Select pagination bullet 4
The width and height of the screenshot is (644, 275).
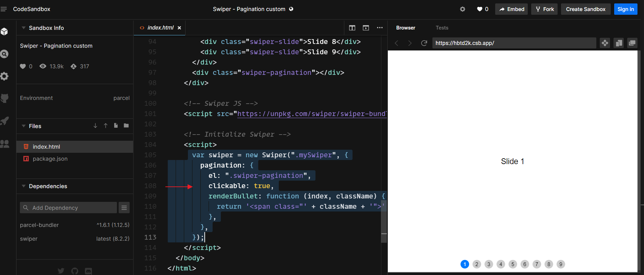[501, 264]
